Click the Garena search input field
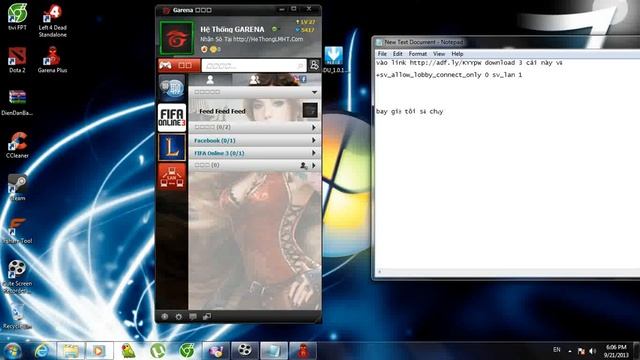 click(x=254, y=65)
